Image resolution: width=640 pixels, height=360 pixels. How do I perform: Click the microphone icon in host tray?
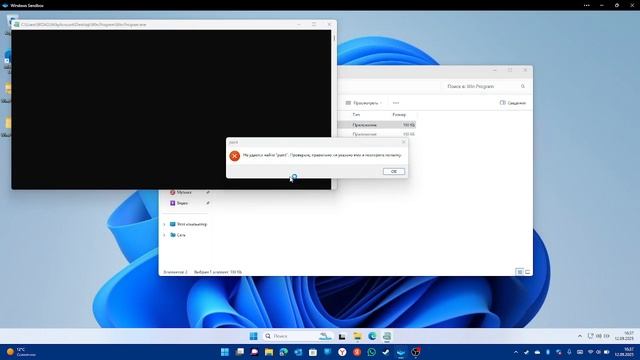[x=569, y=352]
